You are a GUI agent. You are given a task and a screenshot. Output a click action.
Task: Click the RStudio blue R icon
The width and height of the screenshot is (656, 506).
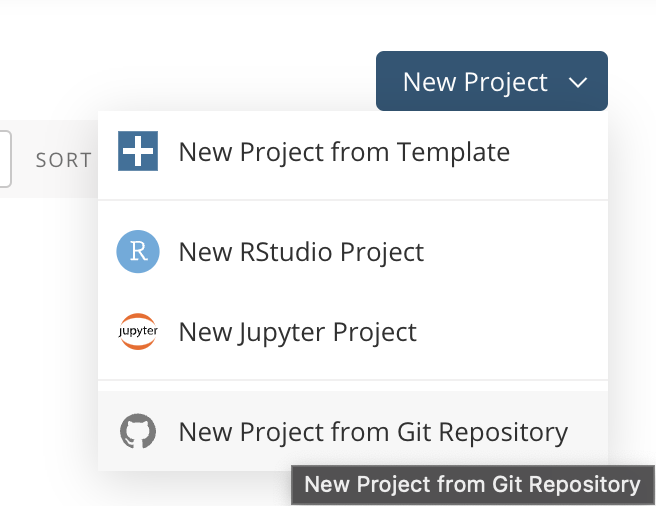137,252
